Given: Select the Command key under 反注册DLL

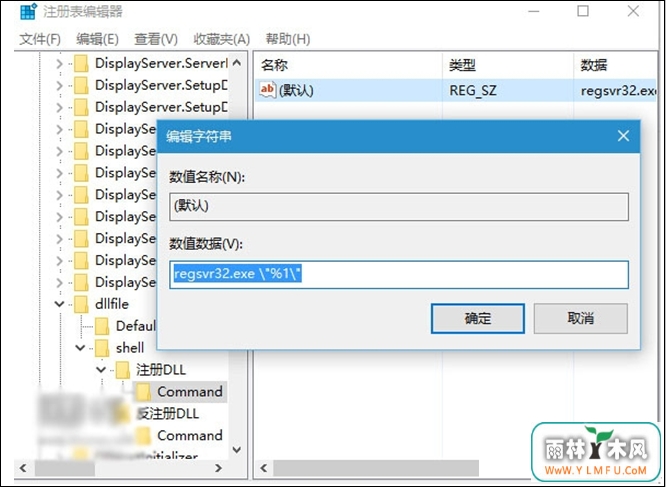Looking at the screenshot, I should pyautogui.click(x=190, y=435).
